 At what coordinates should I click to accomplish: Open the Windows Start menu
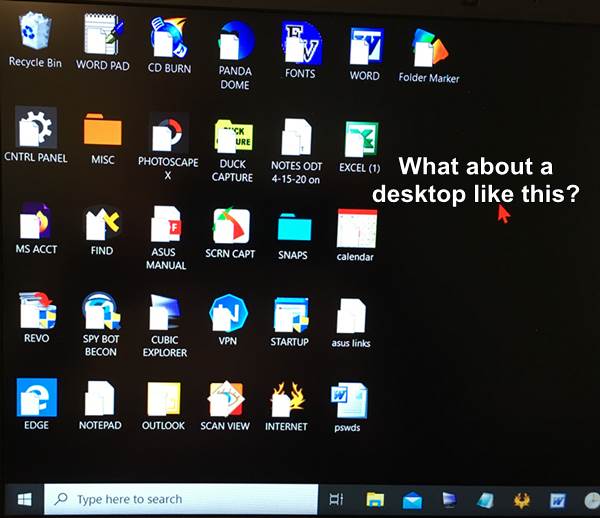tap(24, 500)
